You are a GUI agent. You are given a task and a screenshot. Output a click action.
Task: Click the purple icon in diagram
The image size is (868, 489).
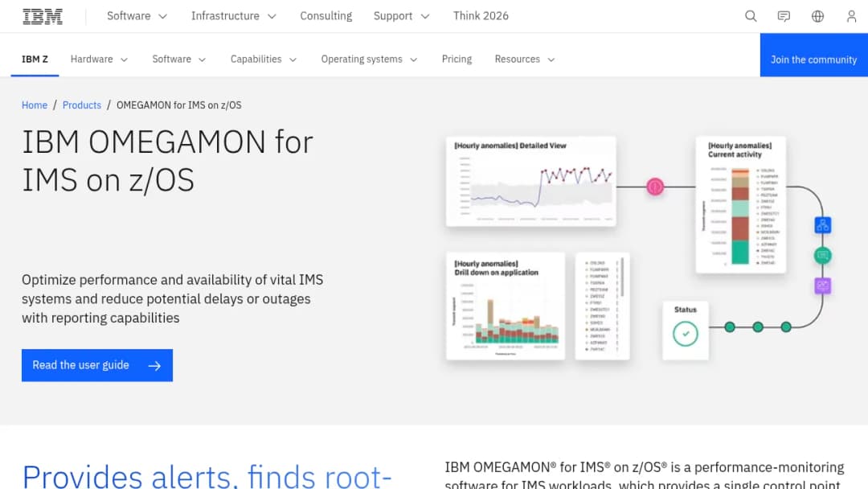(823, 286)
